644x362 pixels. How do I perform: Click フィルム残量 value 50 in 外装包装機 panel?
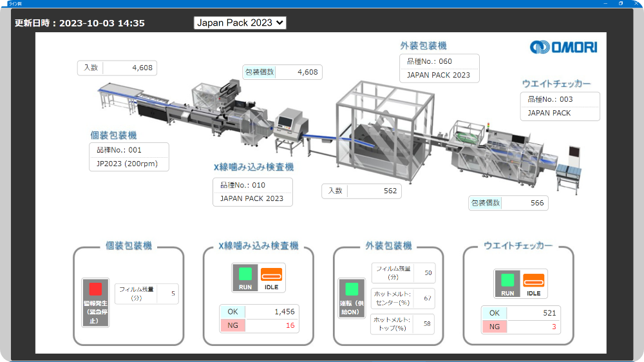[428, 273]
